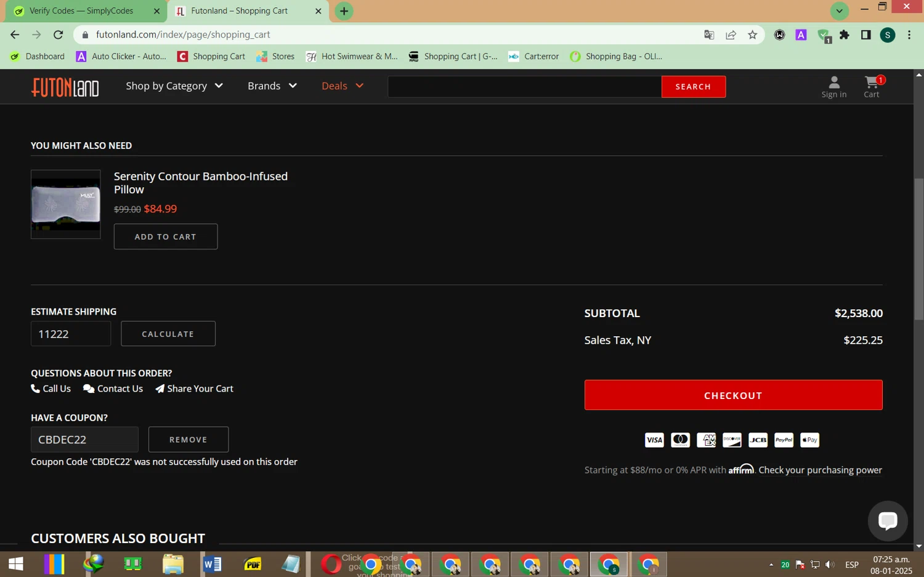924x577 pixels.
Task: Bookmark this page with the star icon
Action: [x=752, y=35]
